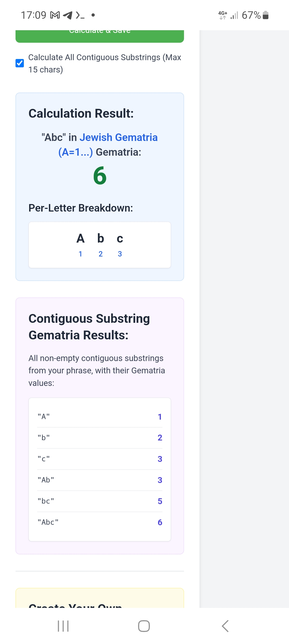Click the "A" substring row value 1
This screenshot has height=644, width=289.
(160, 417)
